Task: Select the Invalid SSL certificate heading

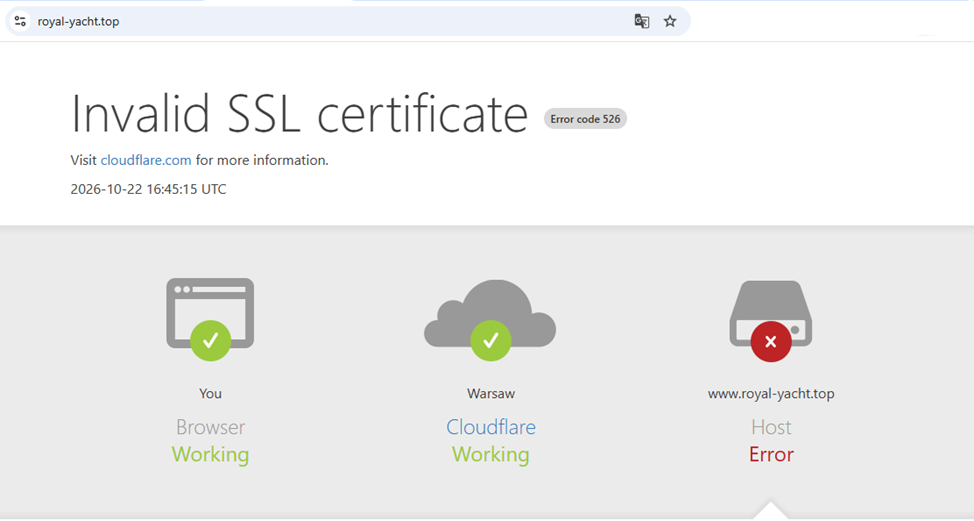Action: (299, 114)
